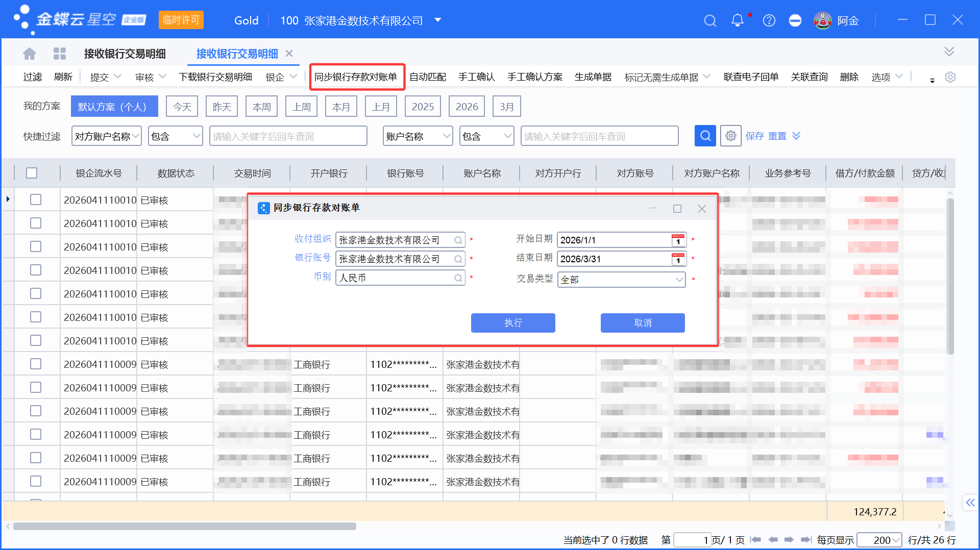Expand the organization selector dropdown arrow

tap(438, 20)
